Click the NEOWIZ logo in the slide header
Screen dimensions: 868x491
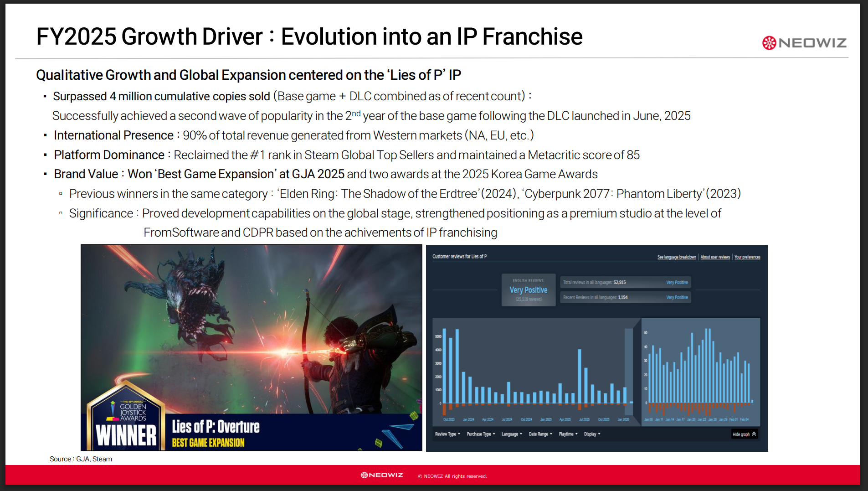click(x=804, y=43)
